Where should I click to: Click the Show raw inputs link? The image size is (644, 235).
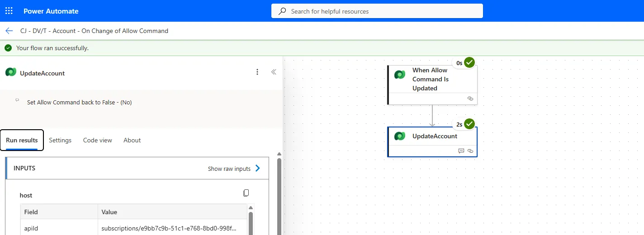(229, 169)
